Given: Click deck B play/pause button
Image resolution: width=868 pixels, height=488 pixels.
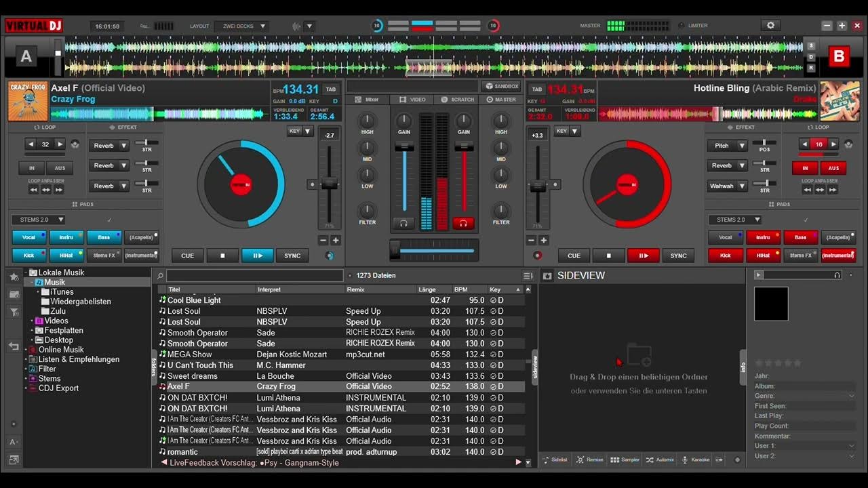Looking at the screenshot, I should click(x=643, y=256).
